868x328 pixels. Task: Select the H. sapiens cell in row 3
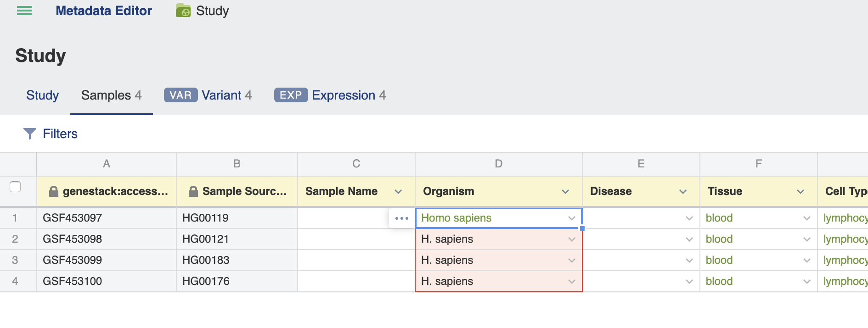(x=499, y=260)
